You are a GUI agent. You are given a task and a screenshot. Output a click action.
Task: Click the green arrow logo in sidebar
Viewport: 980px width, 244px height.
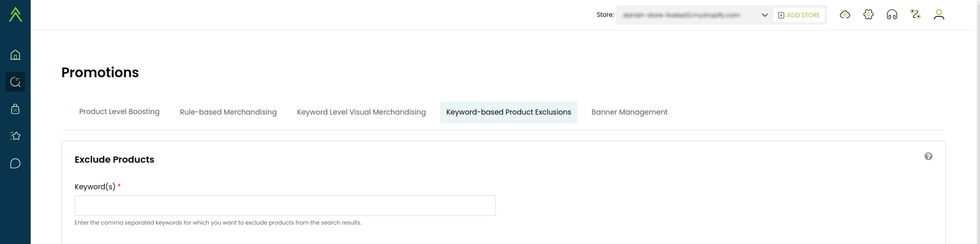click(15, 14)
